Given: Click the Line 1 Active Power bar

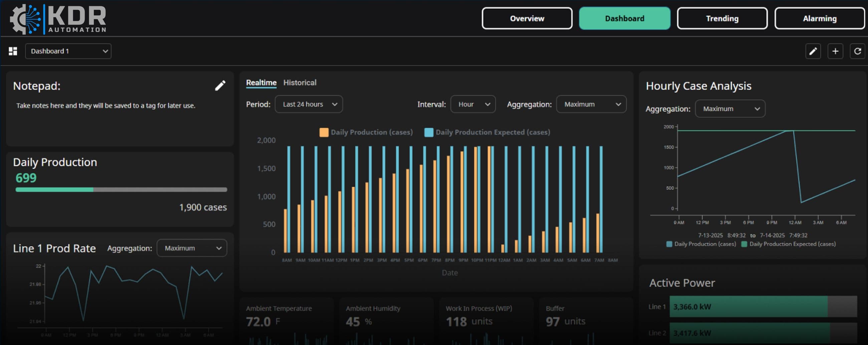Looking at the screenshot, I should (763, 307).
